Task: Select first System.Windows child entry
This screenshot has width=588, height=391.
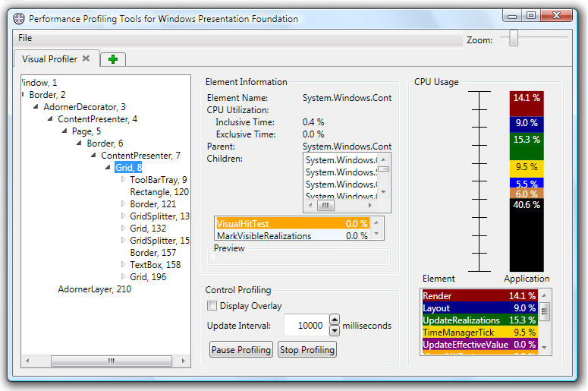Action: tap(341, 160)
